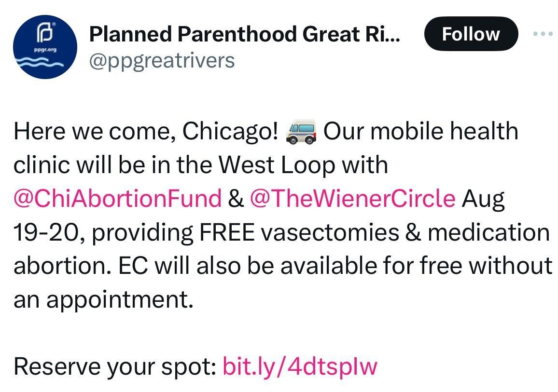
Task: Click the Planned Parenthood Great Ri... display name
Action: [x=244, y=34]
